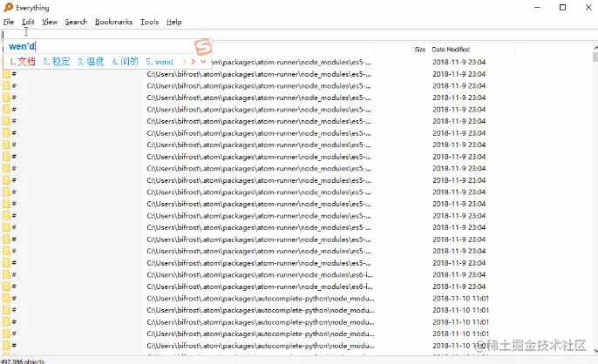The width and height of the screenshot is (598, 364).
Task: Open the Edit menu
Action: [x=28, y=22]
